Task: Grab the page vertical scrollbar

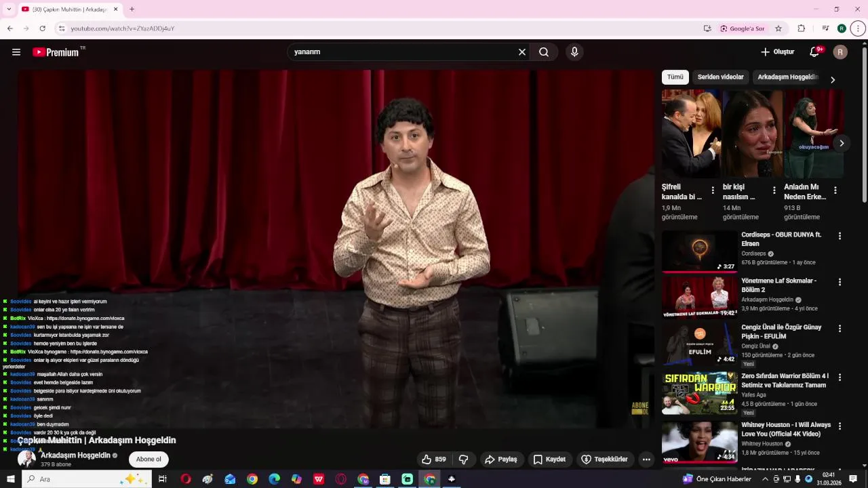Action: tap(864, 125)
